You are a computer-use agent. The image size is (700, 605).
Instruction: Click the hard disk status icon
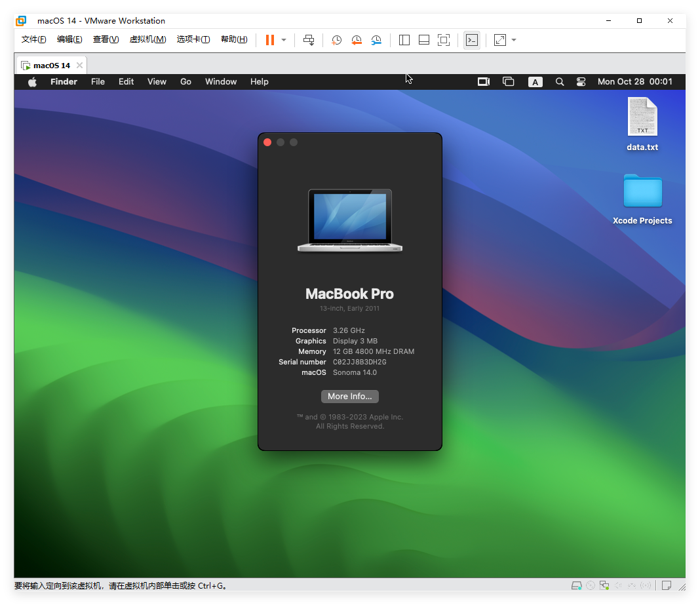pos(576,585)
